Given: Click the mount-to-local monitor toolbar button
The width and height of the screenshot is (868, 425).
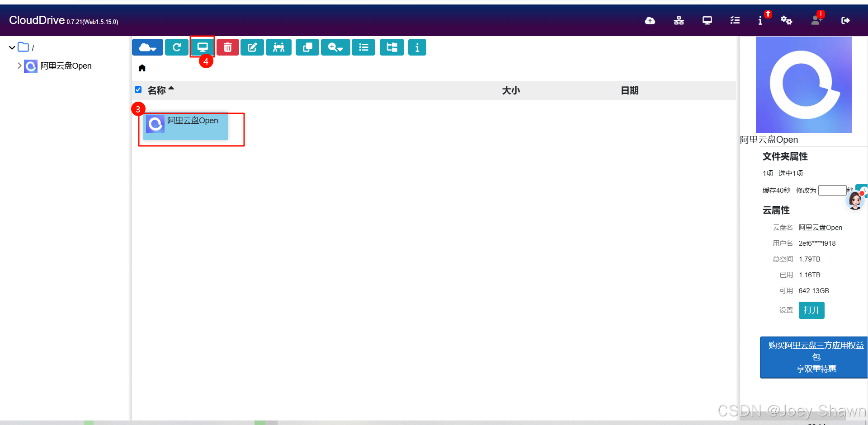Looking at the screenshot, I should (x=203, y=47).
